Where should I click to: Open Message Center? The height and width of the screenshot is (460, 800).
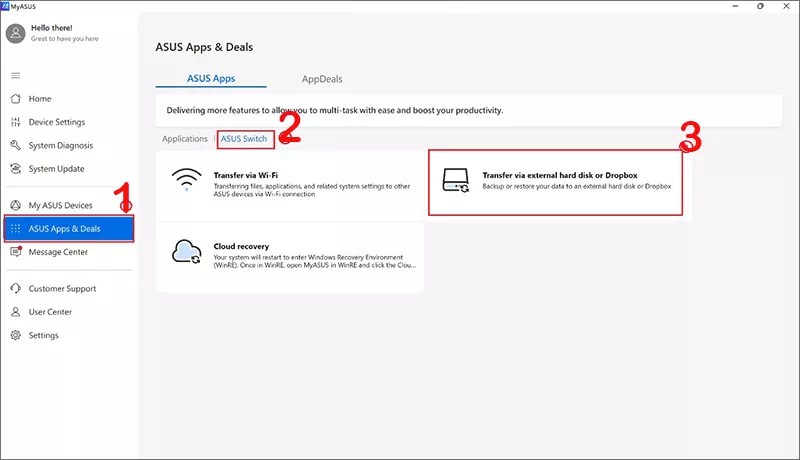[58, 252]
